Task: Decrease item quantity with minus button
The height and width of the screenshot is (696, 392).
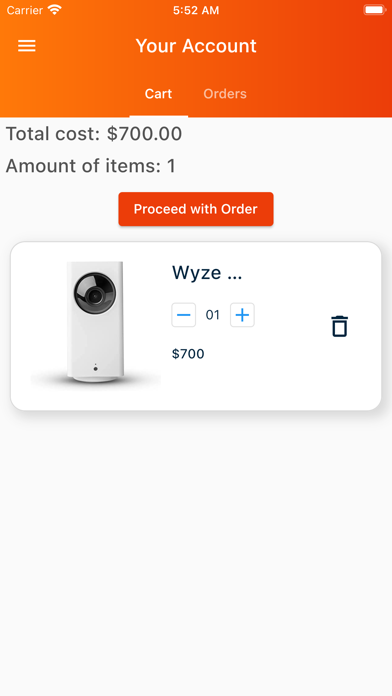Action: click(183, 315)
